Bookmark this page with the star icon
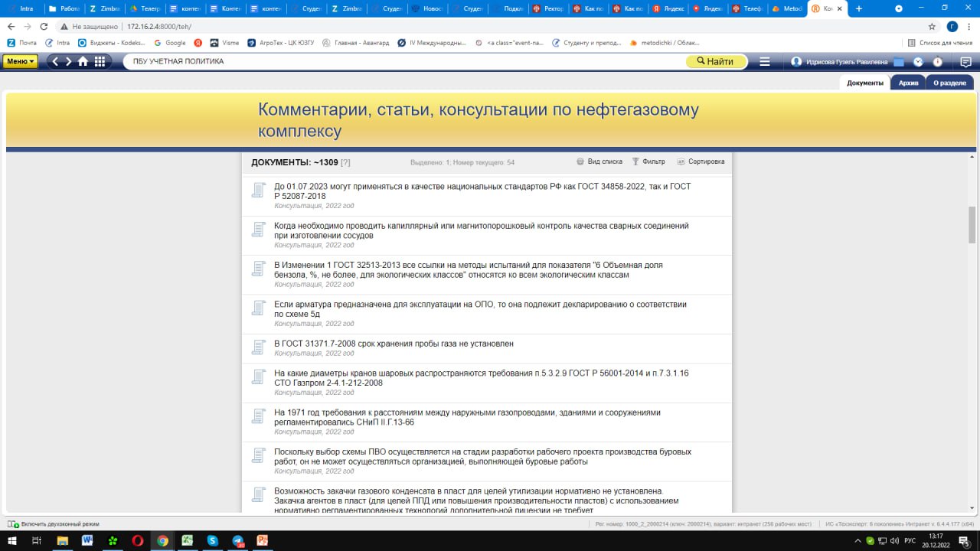 click(932, 26)
